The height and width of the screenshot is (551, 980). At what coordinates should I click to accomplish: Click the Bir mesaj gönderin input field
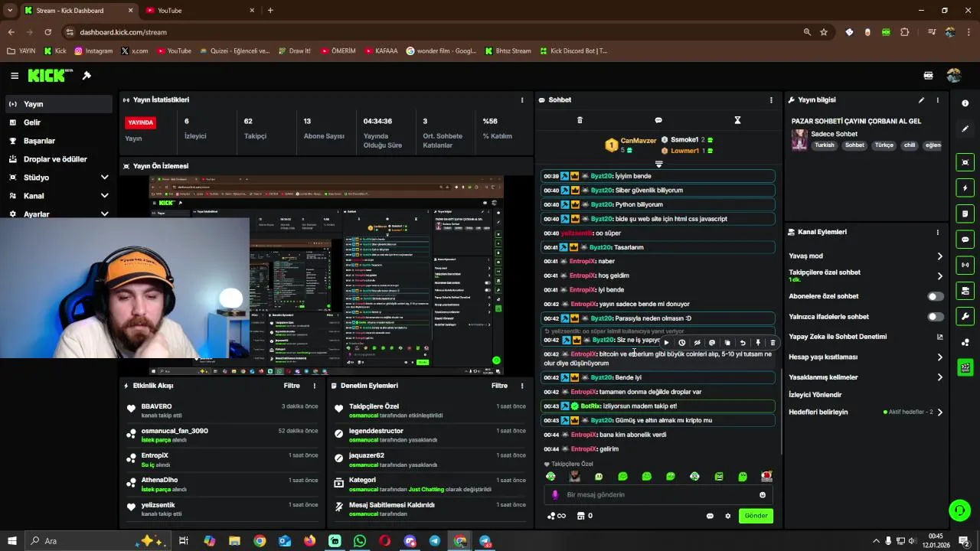point(658,495)
